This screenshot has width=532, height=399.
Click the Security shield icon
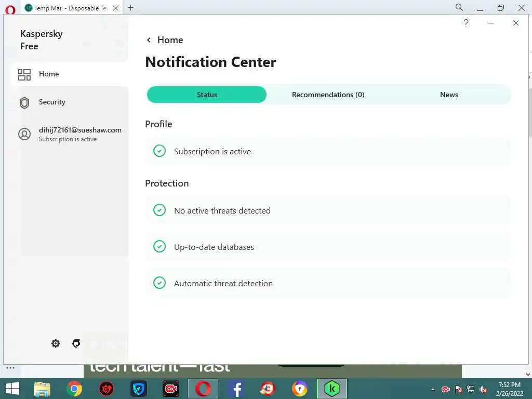24,103
